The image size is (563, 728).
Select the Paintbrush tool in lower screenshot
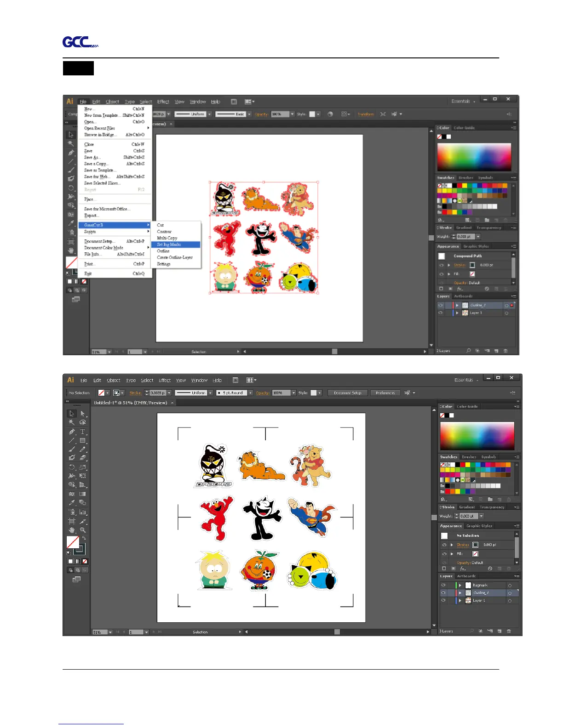click(72, 449)
